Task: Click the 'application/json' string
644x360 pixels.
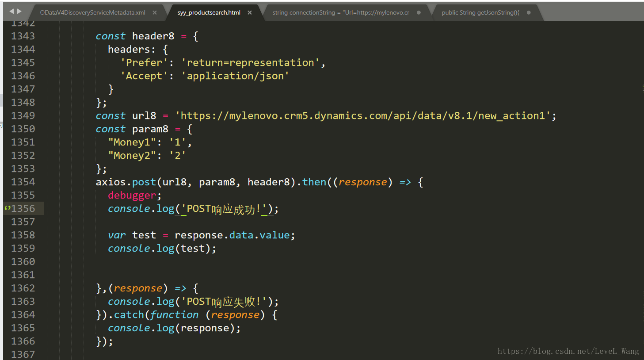Action: (235, 76)
